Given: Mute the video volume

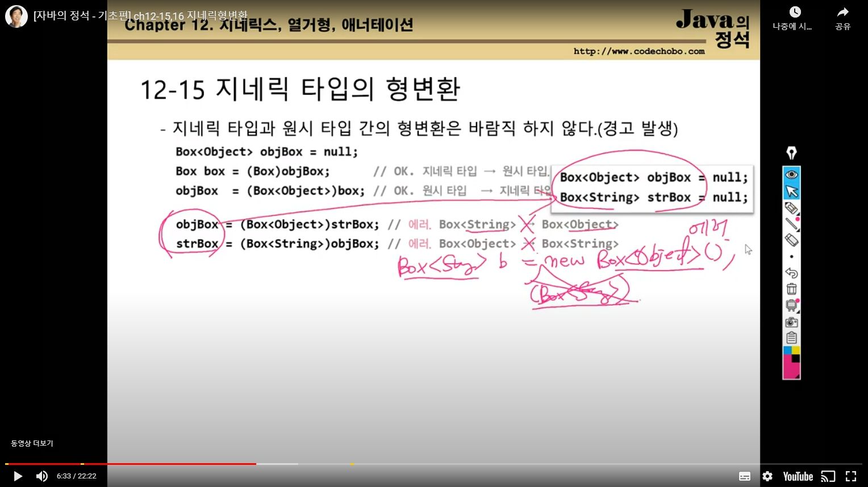Looking at the screenshot, I should tap(42, 476).
